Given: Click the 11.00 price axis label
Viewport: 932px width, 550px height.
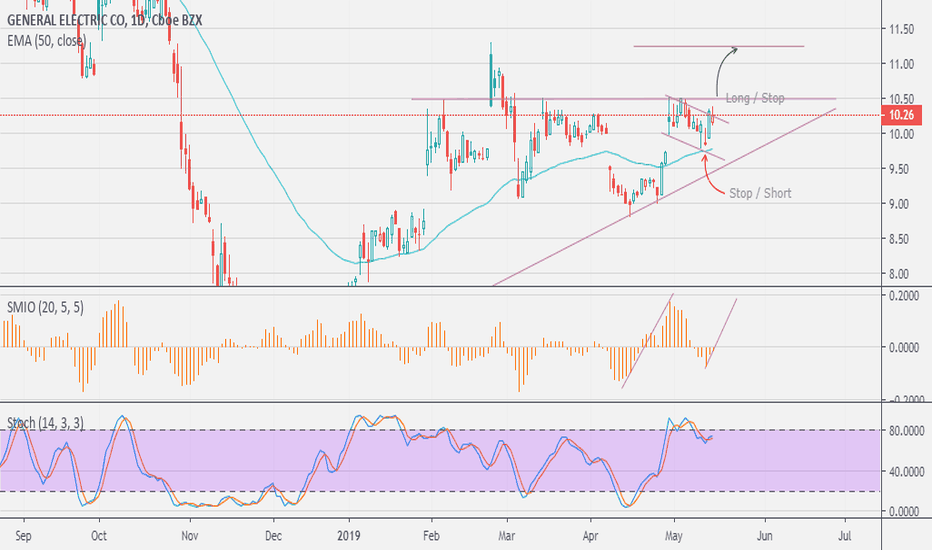Looking at the screenshot, I should (x=902, y=64).
